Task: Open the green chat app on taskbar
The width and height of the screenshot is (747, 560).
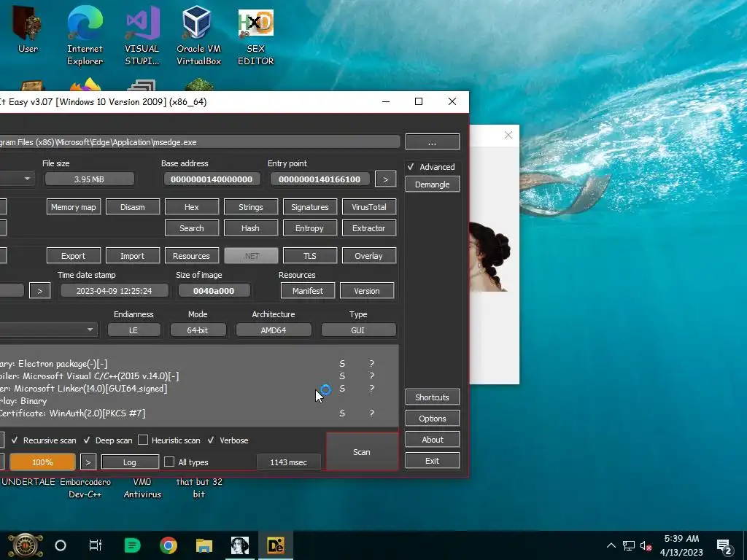Action: 132,545
